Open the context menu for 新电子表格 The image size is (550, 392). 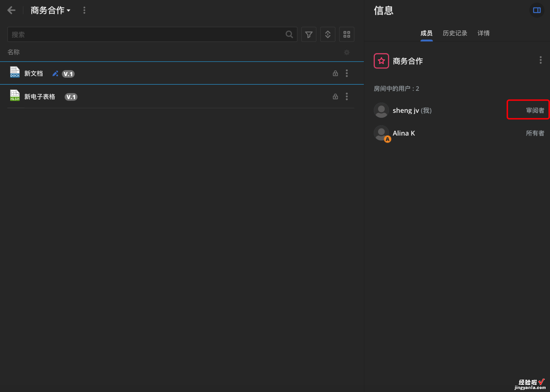347,96
